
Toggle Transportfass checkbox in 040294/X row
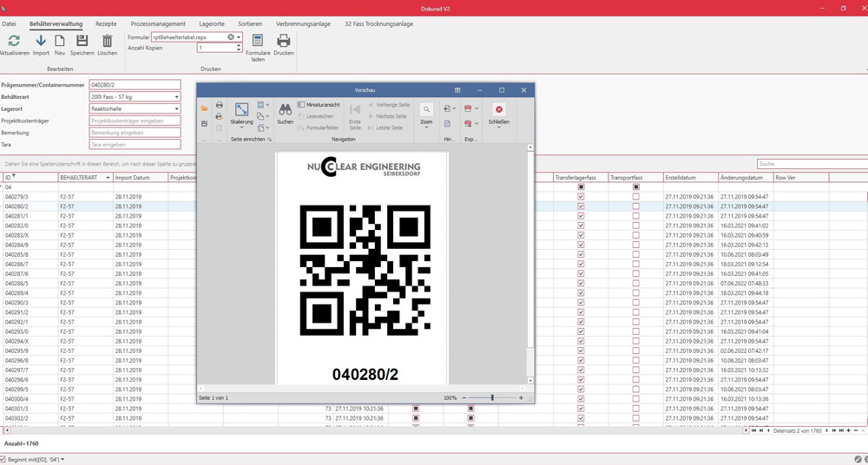pyautogui.click(x=635, y=341)
